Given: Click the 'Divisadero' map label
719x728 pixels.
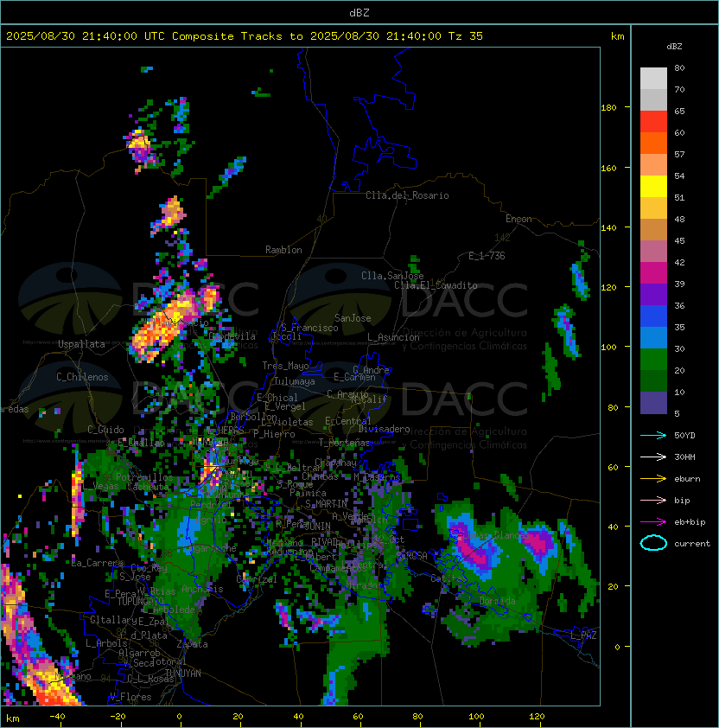Looking at the screenshot, I should coord(385,429).
